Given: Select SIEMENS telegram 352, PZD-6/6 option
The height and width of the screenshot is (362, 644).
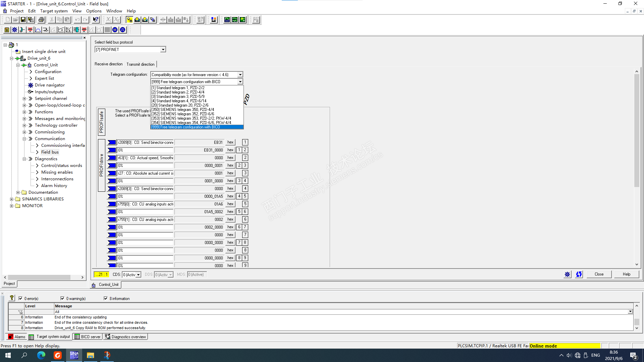Looking at the screenshot, I should pos(183,114).
